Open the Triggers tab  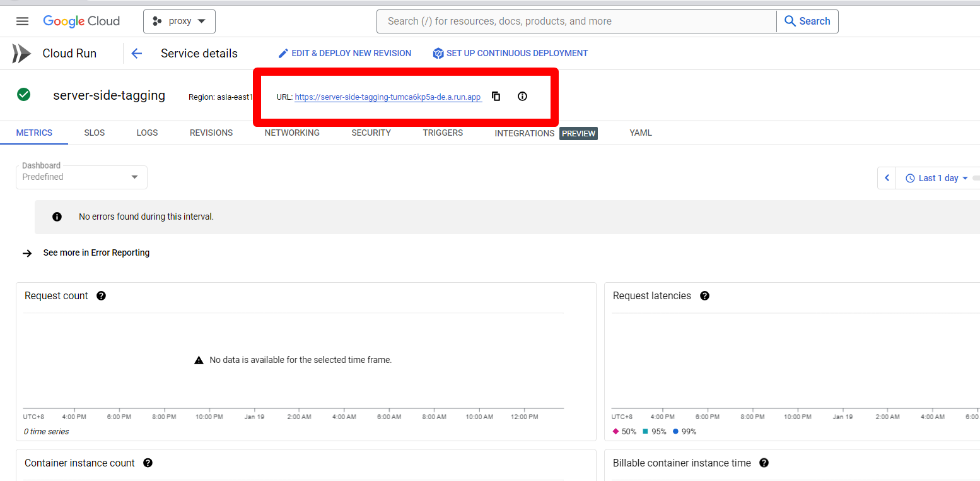(x=443, y=133)
